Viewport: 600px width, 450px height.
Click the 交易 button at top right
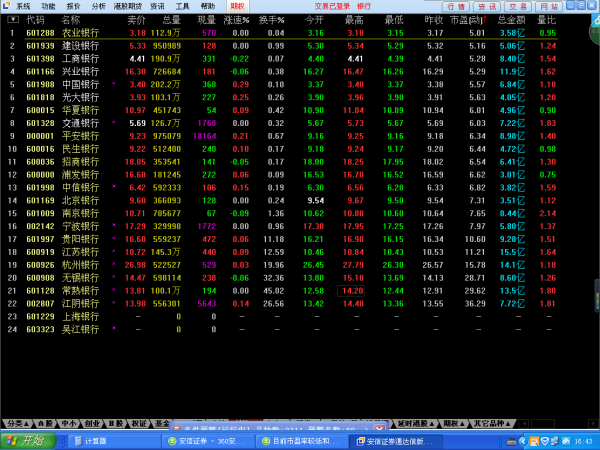(518, 7)
